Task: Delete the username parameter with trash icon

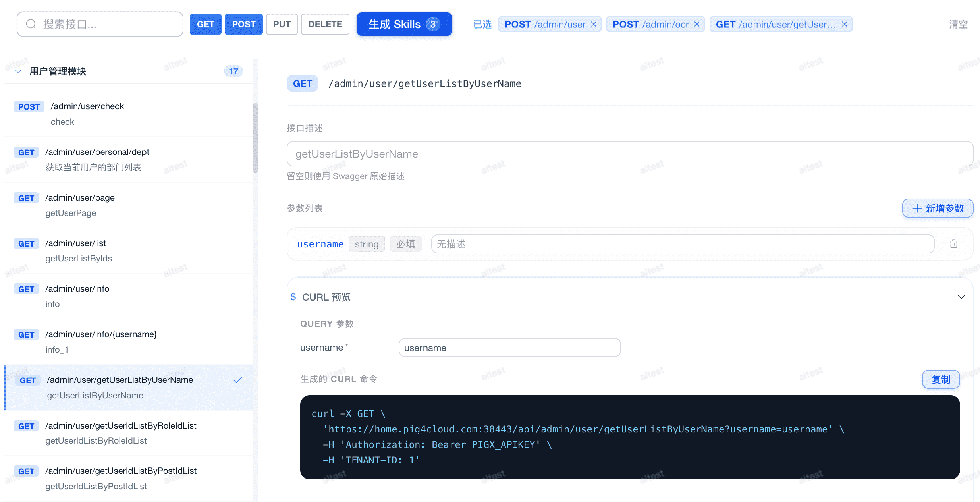Action: pos(954,244)
